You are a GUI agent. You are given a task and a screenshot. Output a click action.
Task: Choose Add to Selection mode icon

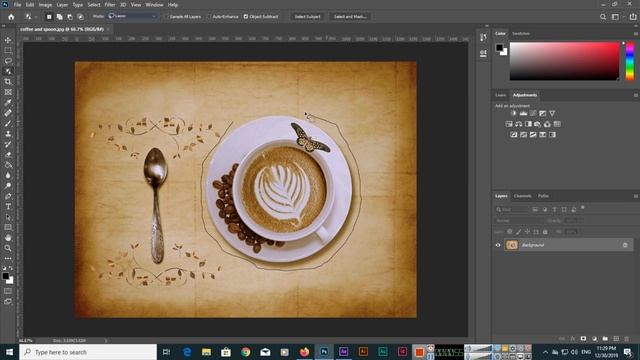coord(60,17)
